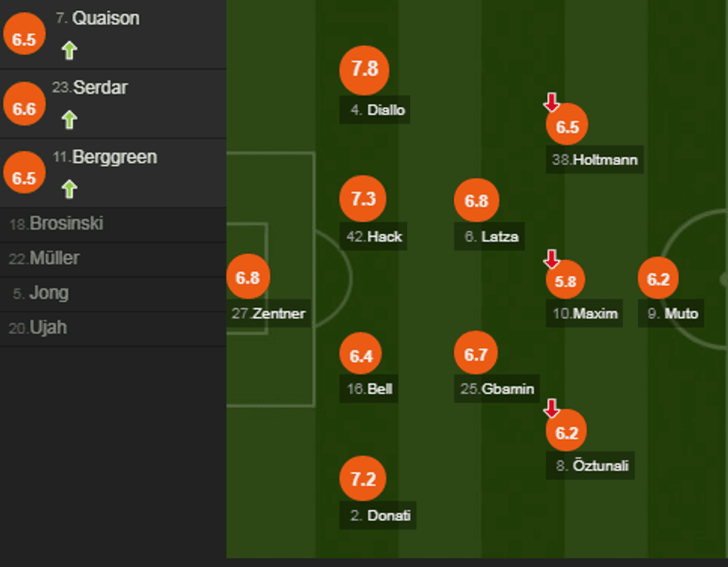728x567 pixels.
Task: Click the red substituted-off arrow above Maxim
Action: click(551, 259)
